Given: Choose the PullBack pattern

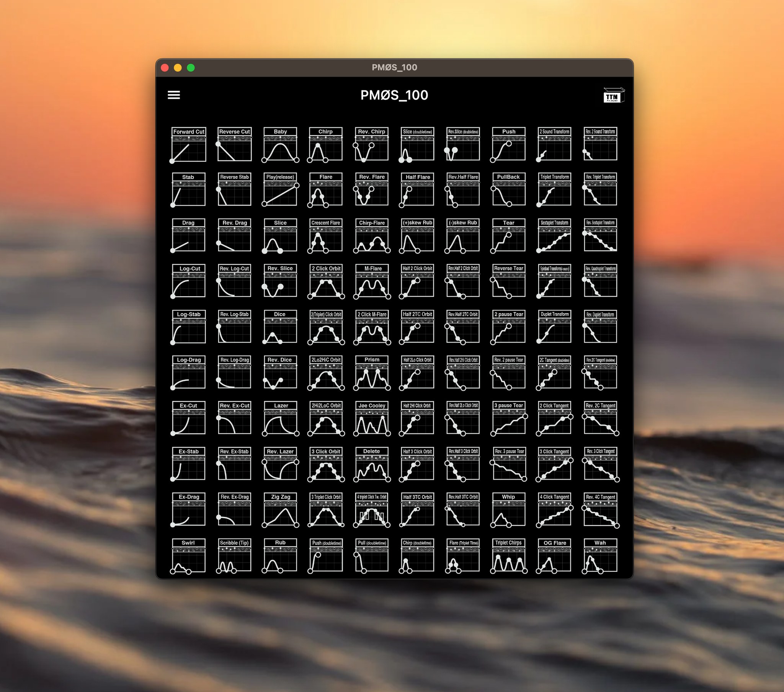Looking at the screenshot, I should pos(509,190).
